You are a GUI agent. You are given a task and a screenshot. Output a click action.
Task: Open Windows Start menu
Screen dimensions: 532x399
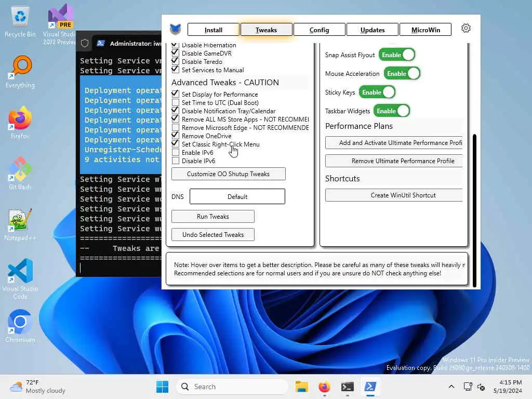162,387
